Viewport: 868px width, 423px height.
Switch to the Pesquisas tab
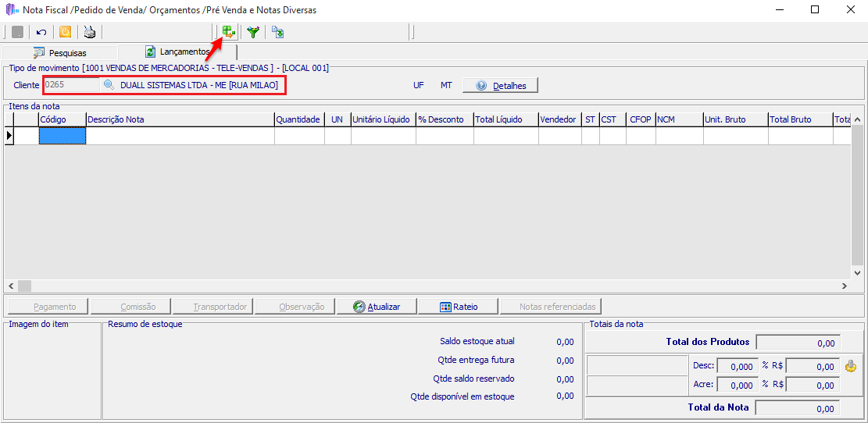[59, 52]
